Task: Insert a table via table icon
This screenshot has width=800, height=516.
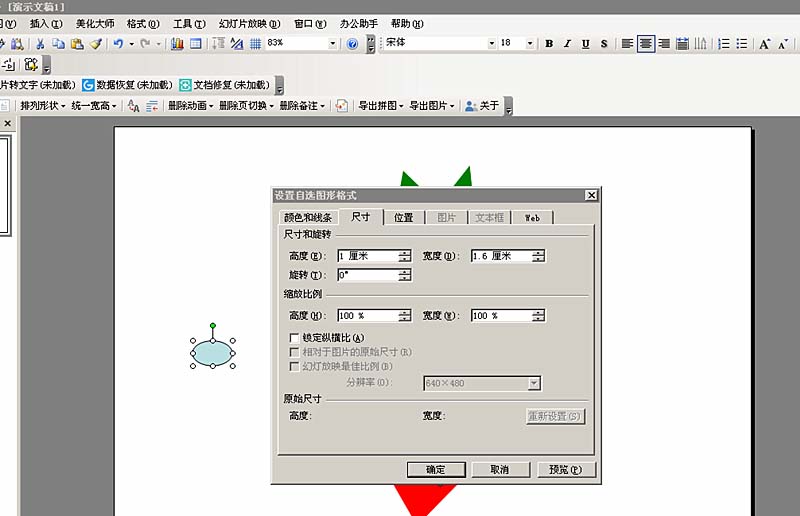Action: click(x=195, y=44)
